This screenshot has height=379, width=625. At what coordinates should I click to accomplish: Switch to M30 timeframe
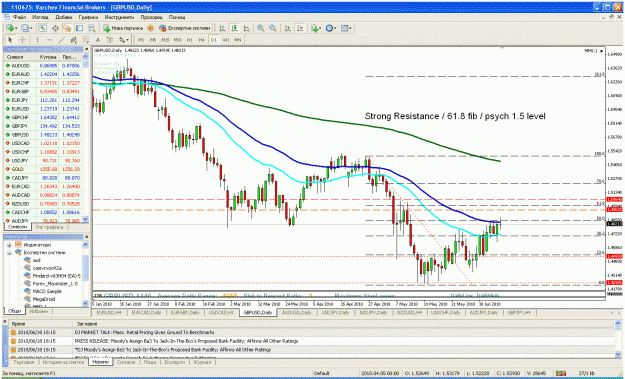[x=177, y=40]
